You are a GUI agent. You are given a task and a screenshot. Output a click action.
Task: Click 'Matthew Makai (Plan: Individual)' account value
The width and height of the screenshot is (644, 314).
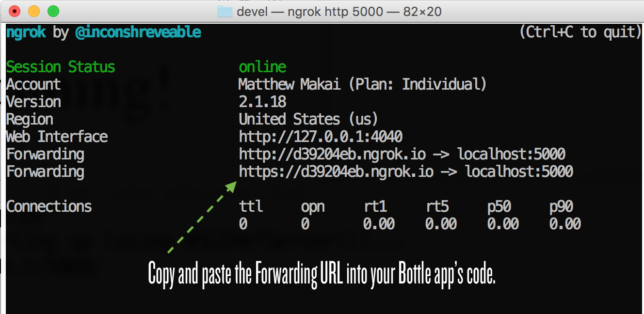point(363,84)
